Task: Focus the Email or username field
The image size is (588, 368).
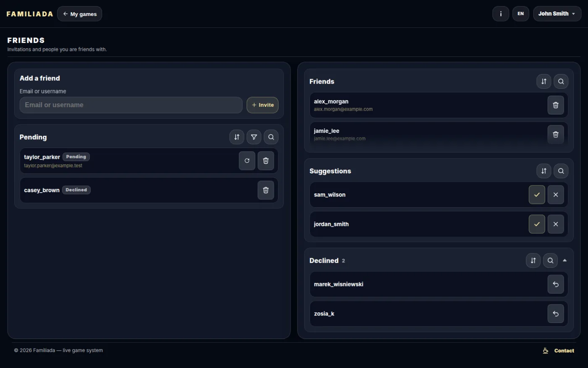Action: [x=131, y=105]
